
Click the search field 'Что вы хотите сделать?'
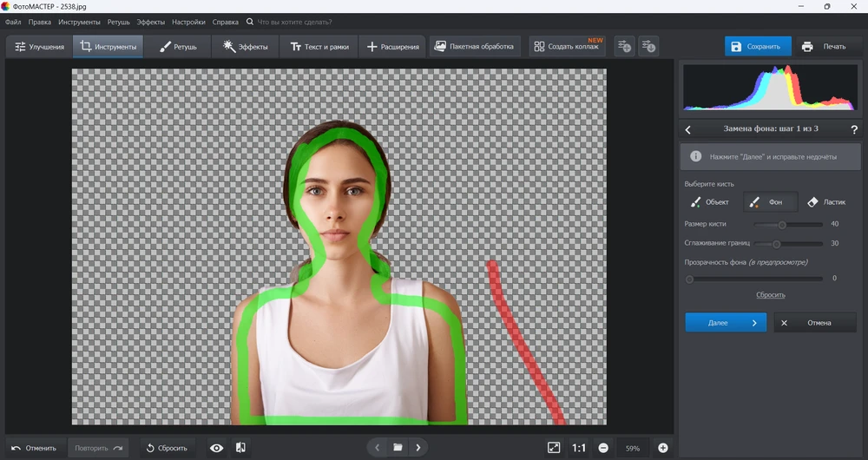tap(295, 22)
